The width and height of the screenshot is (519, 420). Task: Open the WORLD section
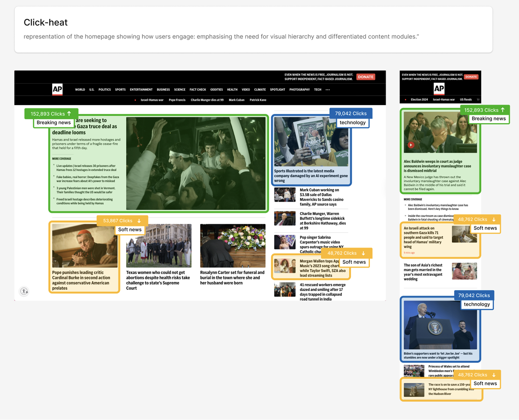click(x=80, y=90)
